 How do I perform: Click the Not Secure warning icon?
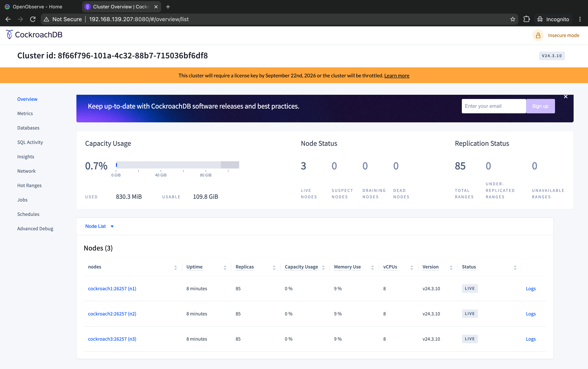coord(46,19)
